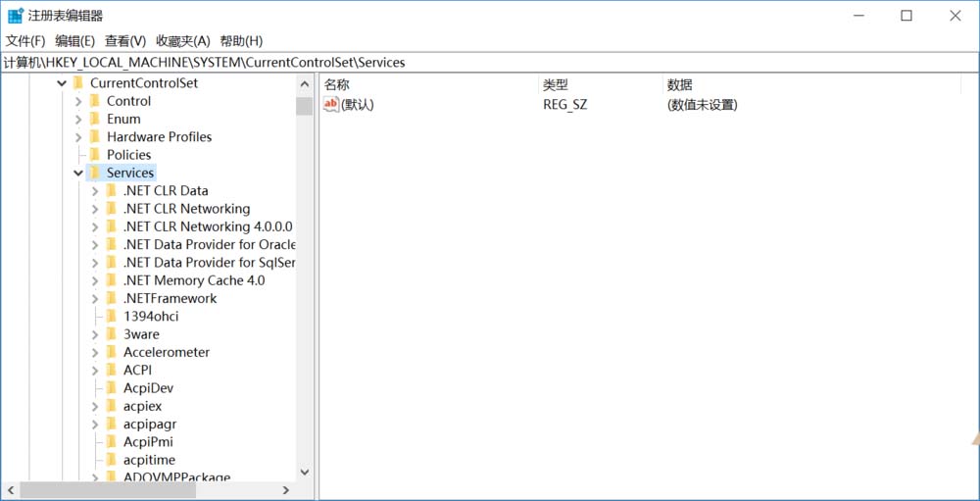Image resolution: width=980 pixels, height=501 pixels.
Task: Click tree horizontal scrollbar left arrow
Action: click(x=10, y=490)
